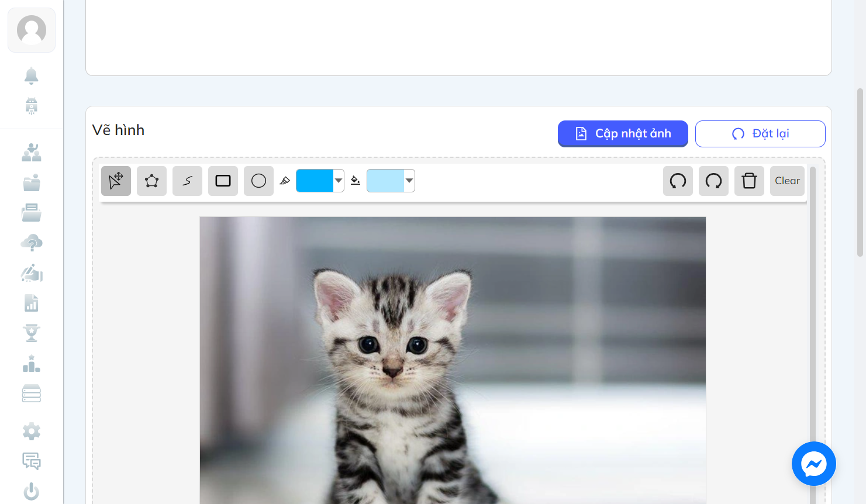The image size is (866, 504).
Task: Select the freehand line tool
Action: [187, 181]
